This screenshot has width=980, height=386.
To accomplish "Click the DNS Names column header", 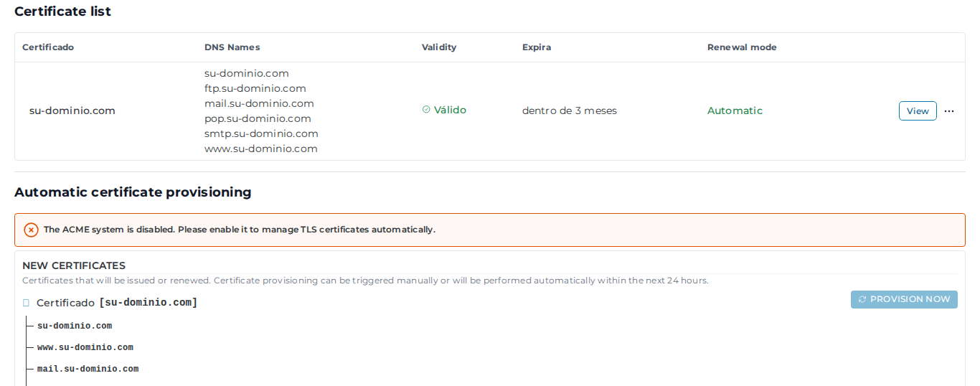I will point(232,47).
